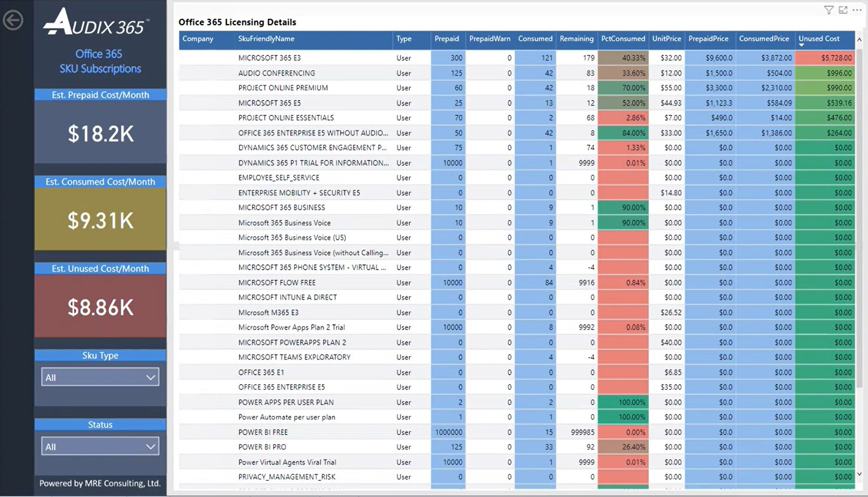The height and width of the screenshot is (497, 868).
Task: Open focus mode for the licensing table
Action: click(843, 10)
